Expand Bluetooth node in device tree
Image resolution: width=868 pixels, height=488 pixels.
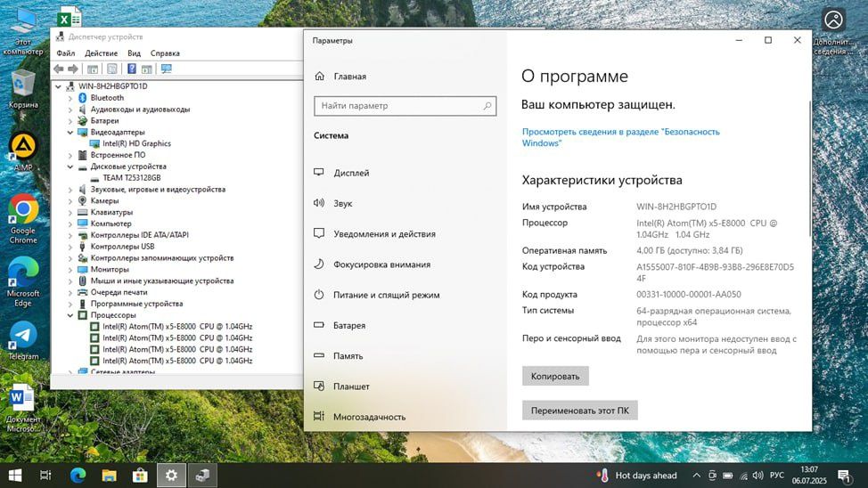[x=70, y=98]
